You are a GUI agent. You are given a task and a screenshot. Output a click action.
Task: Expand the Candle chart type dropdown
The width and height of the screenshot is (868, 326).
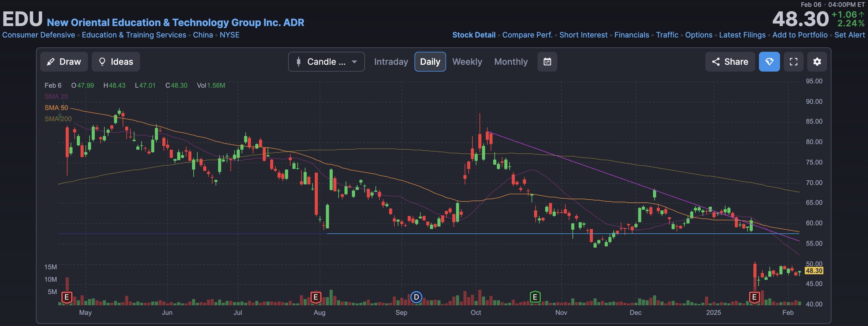(326, 62)
